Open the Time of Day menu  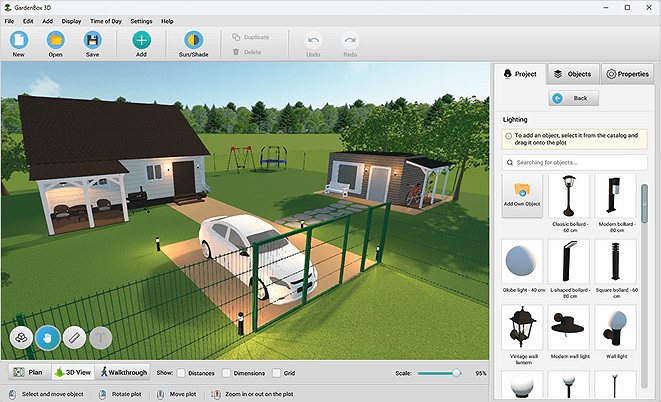106,21
